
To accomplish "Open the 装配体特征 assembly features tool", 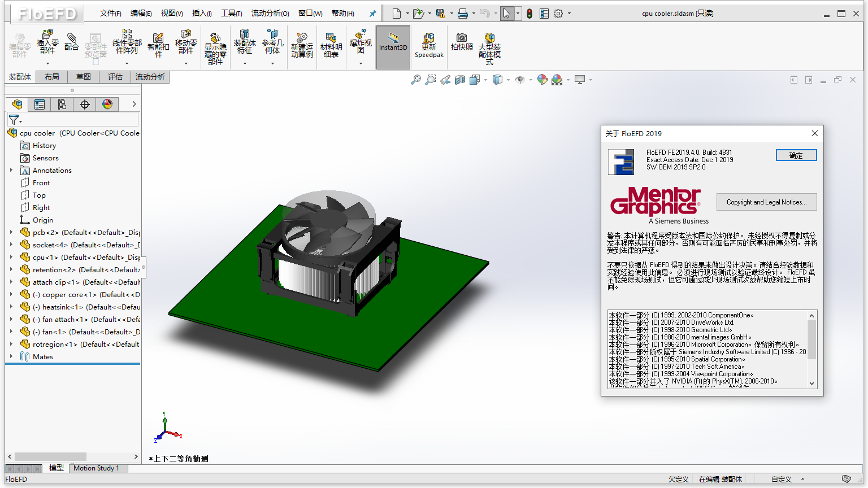I will [x=245, y=43].
